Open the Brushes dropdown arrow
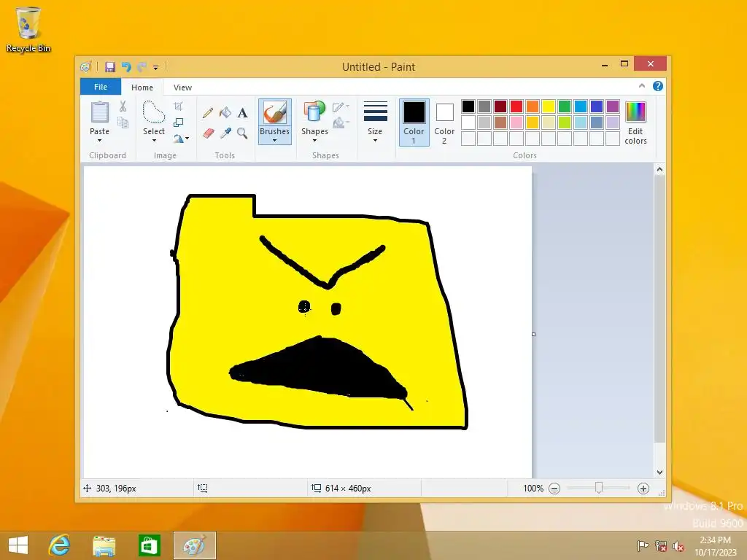Viewport: 747px width, 560px height. (275, 141)
